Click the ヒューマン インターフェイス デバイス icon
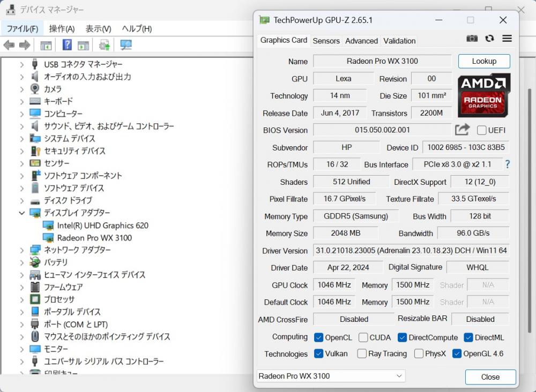Viewport: 536px width, 392px height. pyautogui.click(x=35, y=275)
